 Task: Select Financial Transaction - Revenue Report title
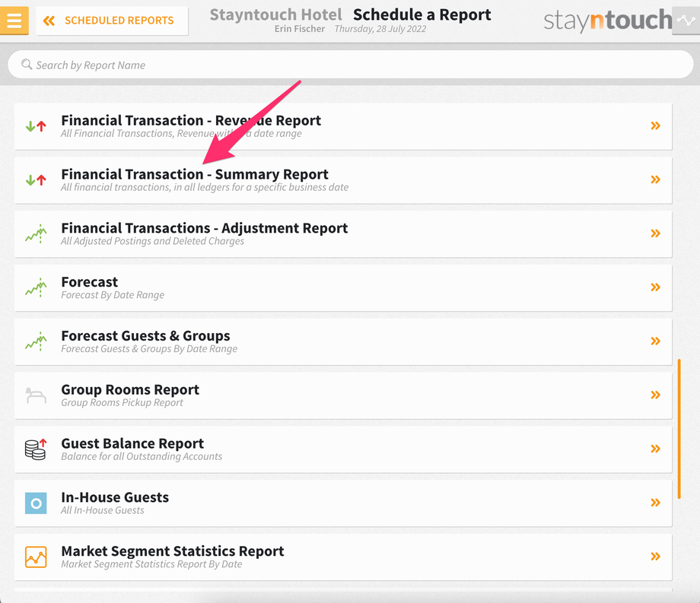(x=191, y=120)
